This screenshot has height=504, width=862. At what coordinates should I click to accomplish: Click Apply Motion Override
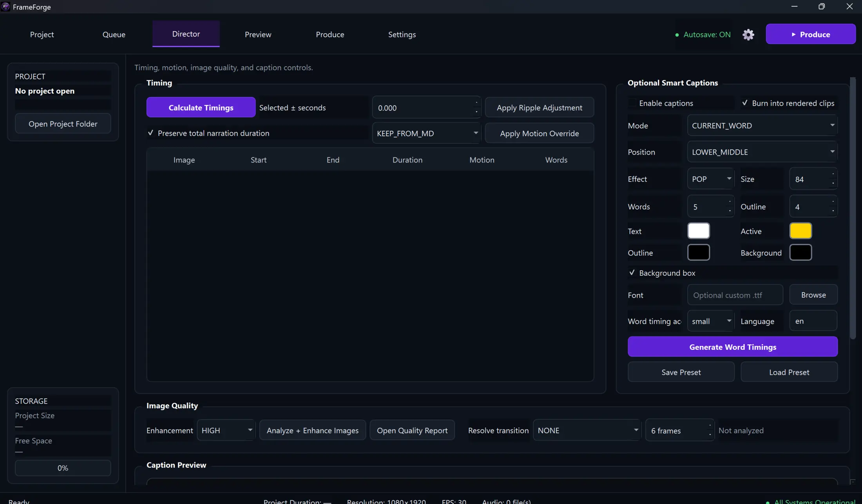click(539, 133)
